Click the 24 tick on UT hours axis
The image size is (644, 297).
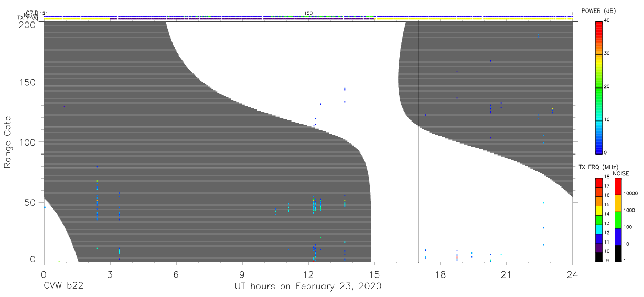(x=573, y=274)
